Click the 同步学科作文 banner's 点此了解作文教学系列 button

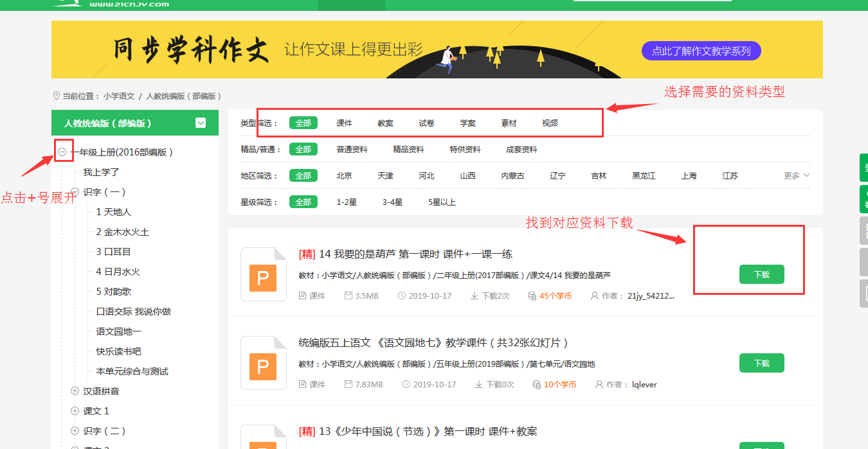(x=701, y=51)
